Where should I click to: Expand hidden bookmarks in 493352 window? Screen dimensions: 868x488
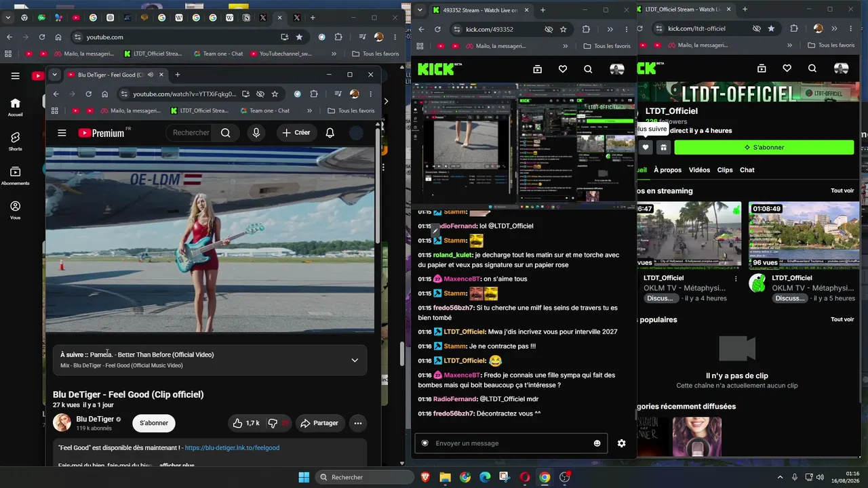(566, 46)
